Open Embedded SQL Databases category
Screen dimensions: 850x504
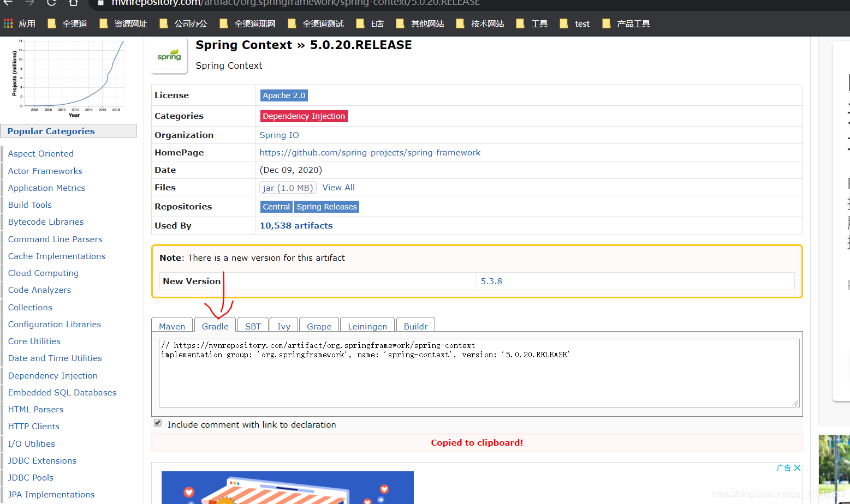tap(62, 393)
